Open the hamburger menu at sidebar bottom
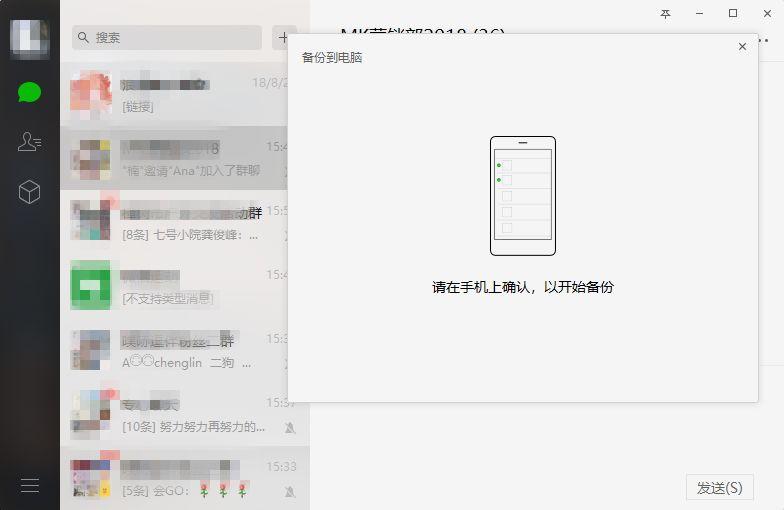 point(30,485)
